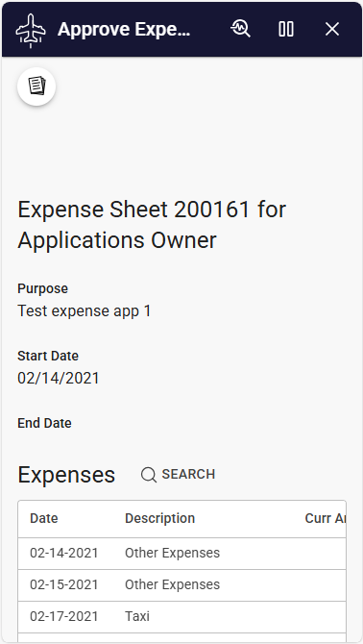Select the 02-14-2021 expense row

(181, 554)
